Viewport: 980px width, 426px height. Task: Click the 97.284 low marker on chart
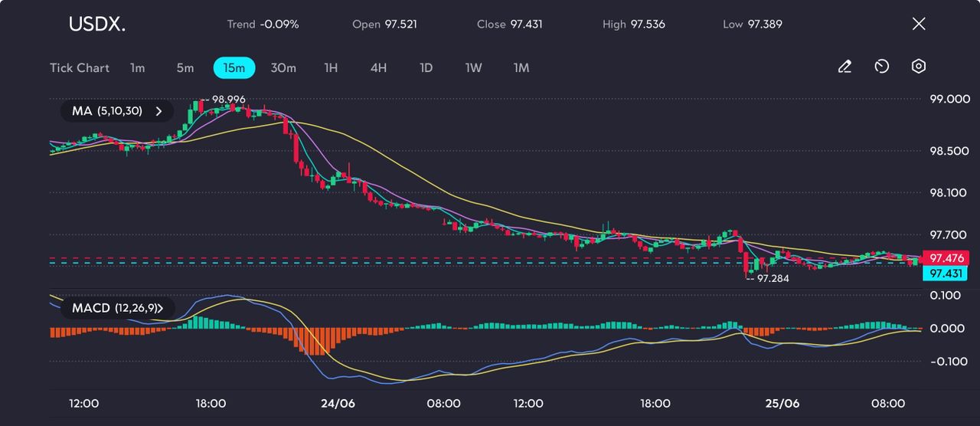click(x=773, y=279)
